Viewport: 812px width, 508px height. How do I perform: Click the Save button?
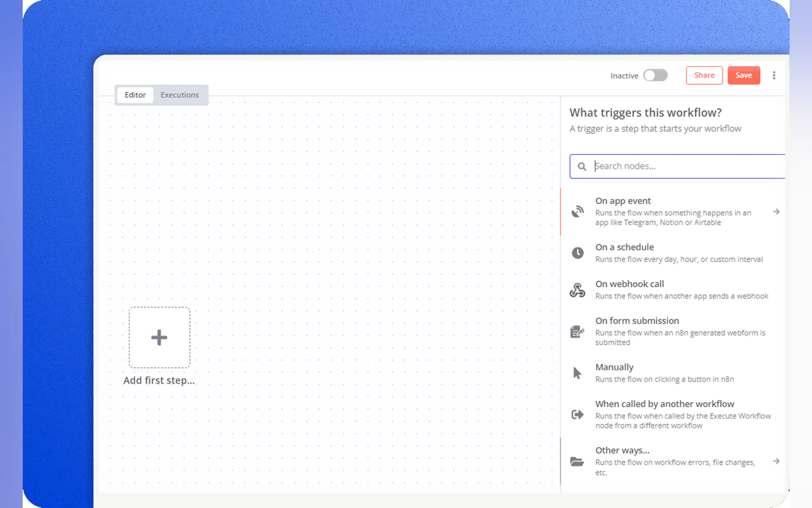744,75
